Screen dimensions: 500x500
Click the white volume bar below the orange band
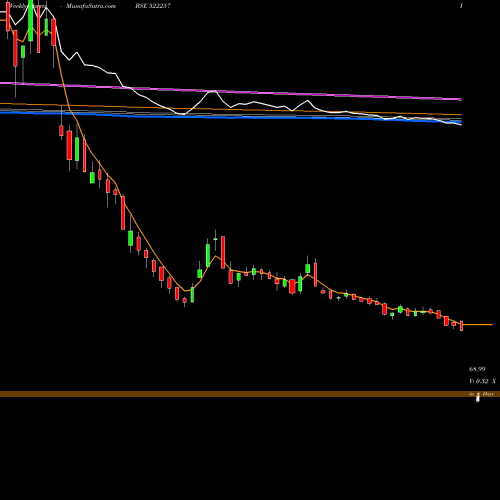[478, 399]
